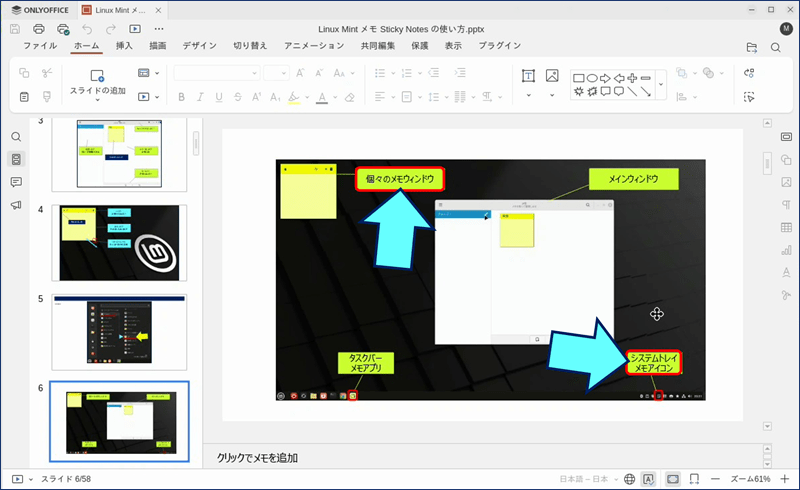This screenshot has height=490, width=800.
Task: Toggle slides panel icon in sidebar
Action: (x=16, y=159)
